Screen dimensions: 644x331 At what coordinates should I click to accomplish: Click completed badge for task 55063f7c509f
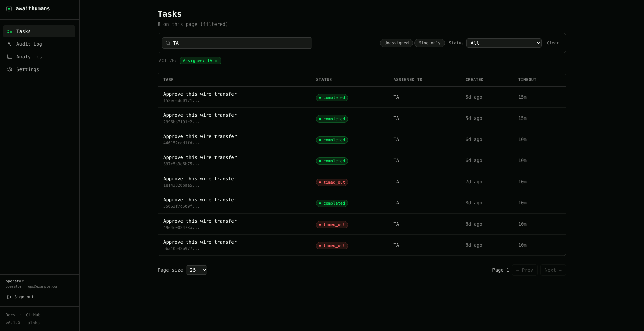pyautogui.click(x=332, y=203)
